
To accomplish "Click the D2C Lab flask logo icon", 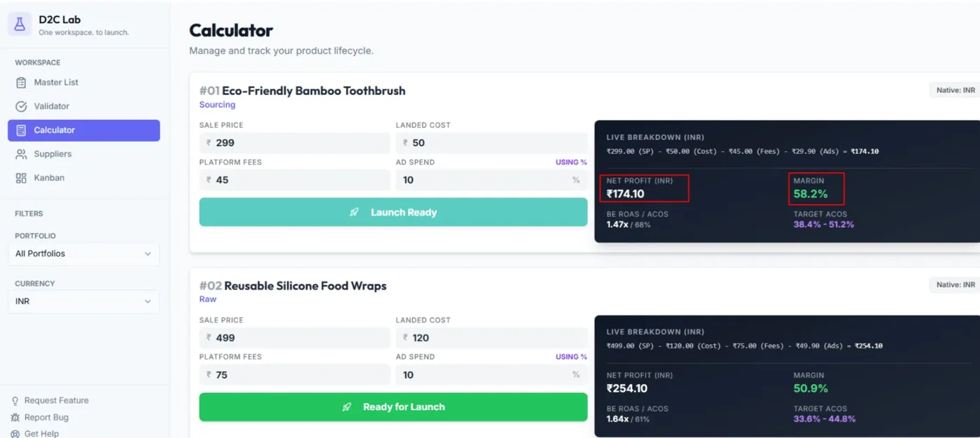I will [x=20, y=24].
